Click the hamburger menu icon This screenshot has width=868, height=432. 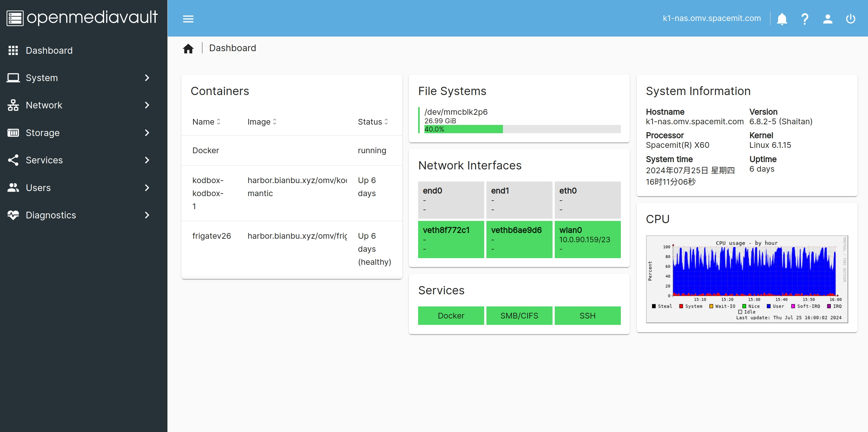tap(188, 18)
